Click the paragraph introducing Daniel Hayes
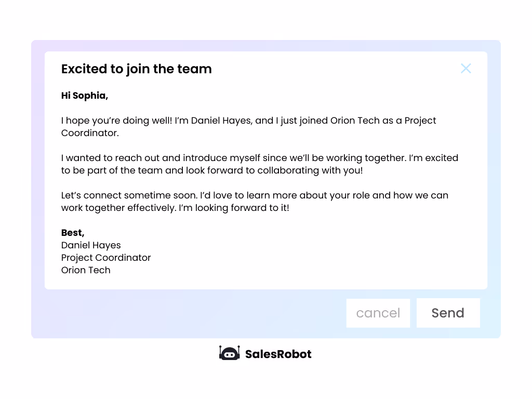Viewport: 532px width, 399px height. (248, 126)
